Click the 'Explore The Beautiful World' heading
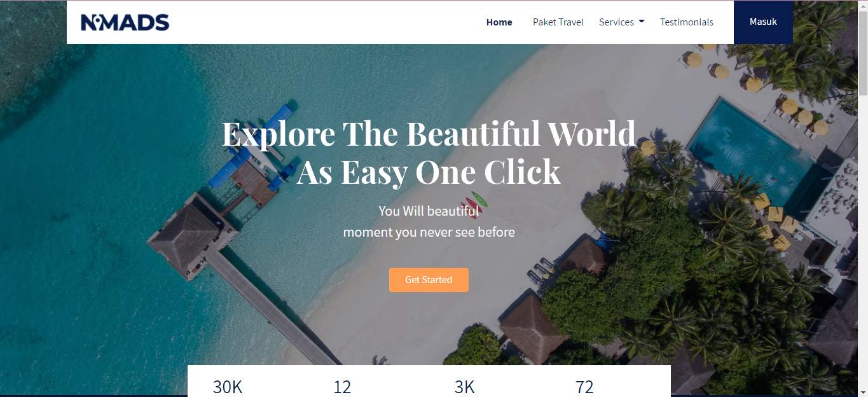 click(429, 134)
